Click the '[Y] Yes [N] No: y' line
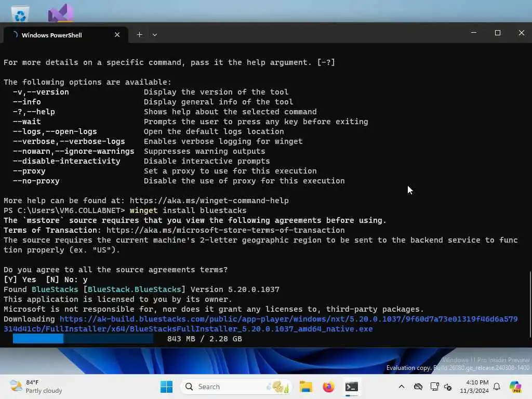The image size is (532, 399). (x=46, y=280)
